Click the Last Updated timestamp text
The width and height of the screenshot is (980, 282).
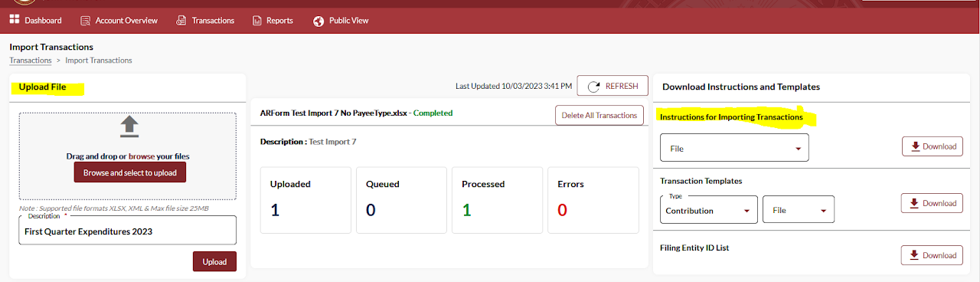(513, 87)
